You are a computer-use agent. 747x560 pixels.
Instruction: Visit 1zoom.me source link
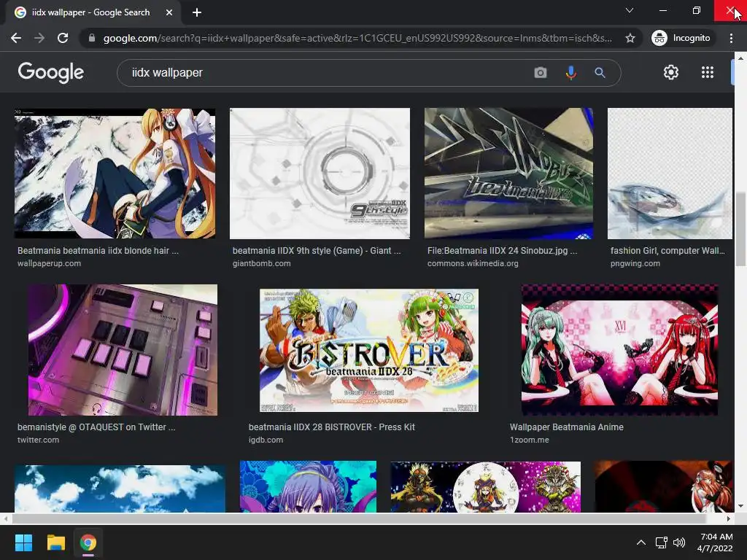click(x=530, y=440)
